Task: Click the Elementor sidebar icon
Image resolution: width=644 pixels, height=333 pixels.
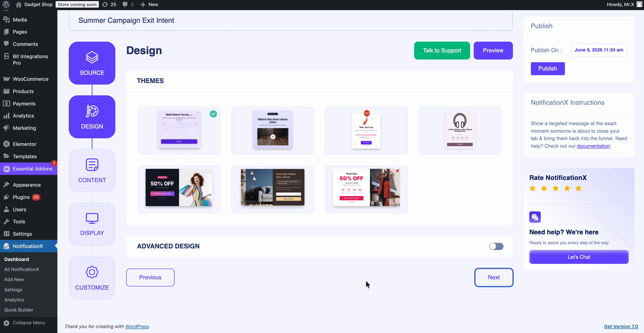Action: [6, 144]
